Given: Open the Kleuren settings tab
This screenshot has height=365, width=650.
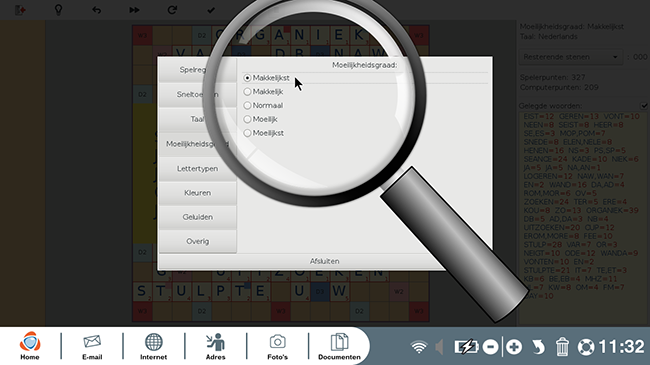Looking at the screenshot, I should click(x=197, y=193).
